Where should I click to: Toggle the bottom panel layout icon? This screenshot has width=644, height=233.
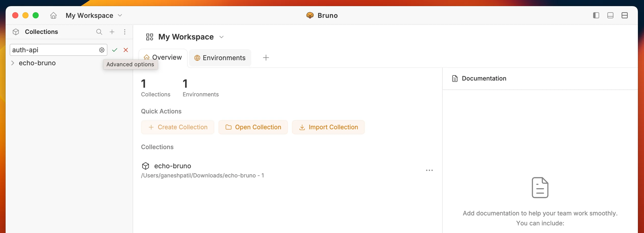click(x=610, y=15)
